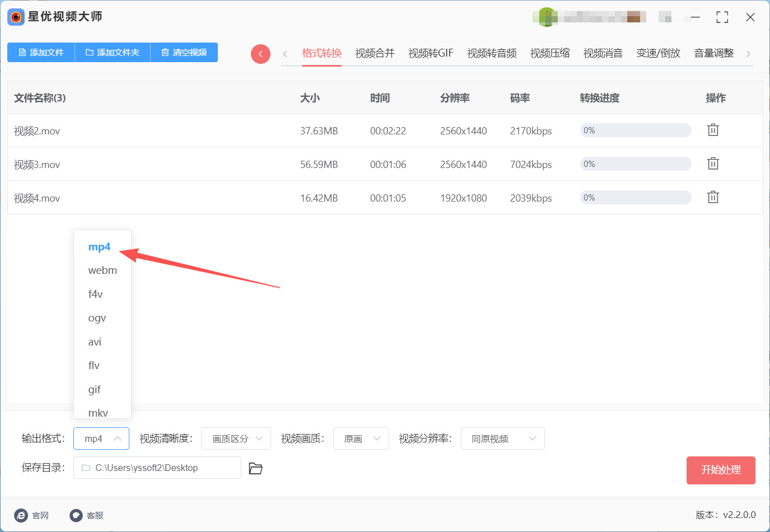The image size is (770, 532).
Task: Open the 视频转GIF tab
Action: pos(431,53)
